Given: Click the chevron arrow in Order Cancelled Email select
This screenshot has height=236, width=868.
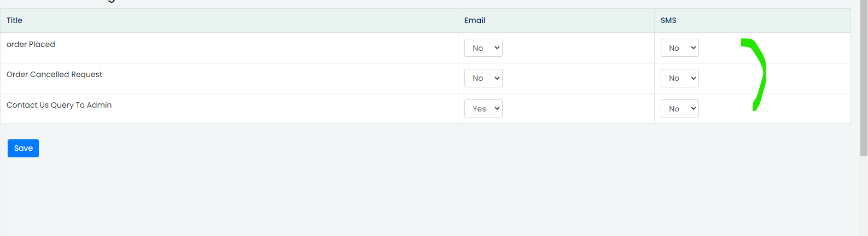Looking at the screenshot, I should pos(497,78).
